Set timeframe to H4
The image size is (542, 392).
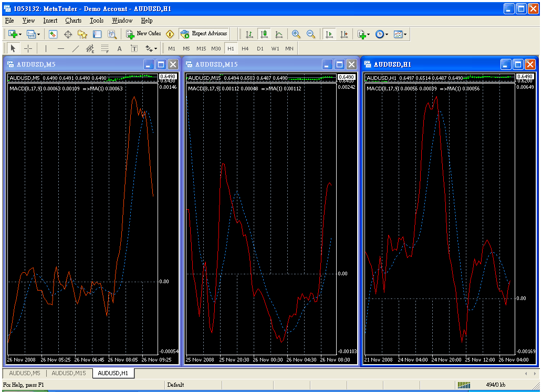245,49
